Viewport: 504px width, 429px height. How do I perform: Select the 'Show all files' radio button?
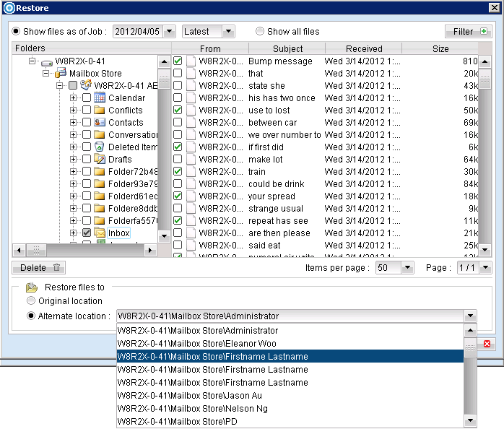point(260,32)
